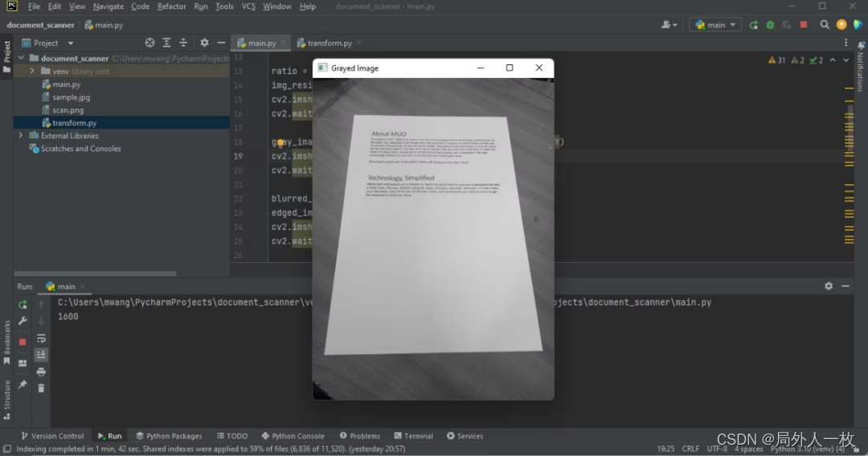Image resolution: width=868 pixels, height=456 pixels.
Task: Open the TODO tool window
Action: pos(232,436)
